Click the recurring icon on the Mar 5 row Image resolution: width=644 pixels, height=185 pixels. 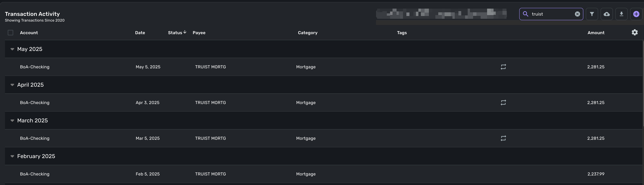pos(503,138)
